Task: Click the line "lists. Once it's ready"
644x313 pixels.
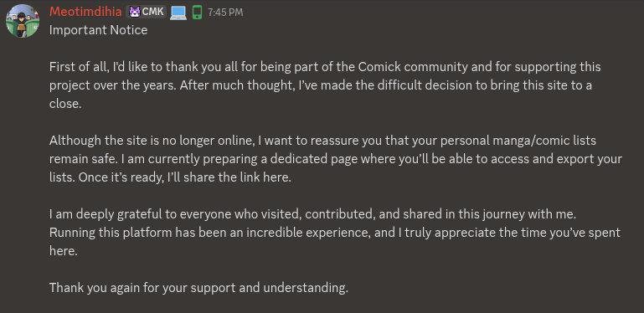Action: 170,177
